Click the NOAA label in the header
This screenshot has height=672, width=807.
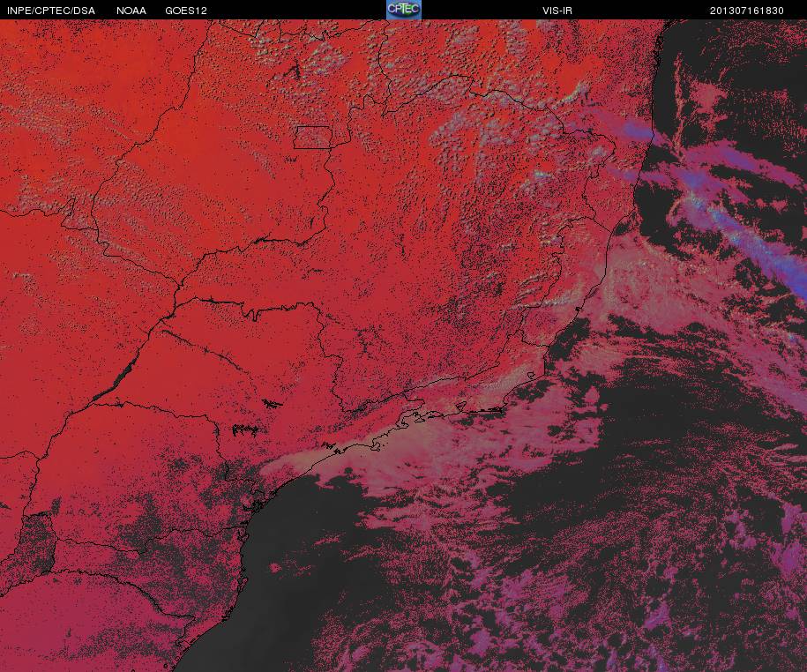click(x=131, y=11)
